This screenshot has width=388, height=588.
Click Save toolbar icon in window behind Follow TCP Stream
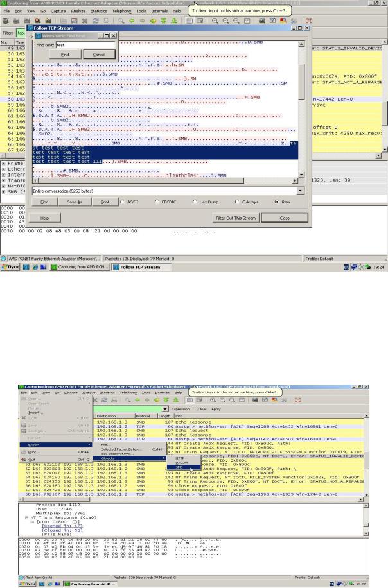(x=75, y=21)
